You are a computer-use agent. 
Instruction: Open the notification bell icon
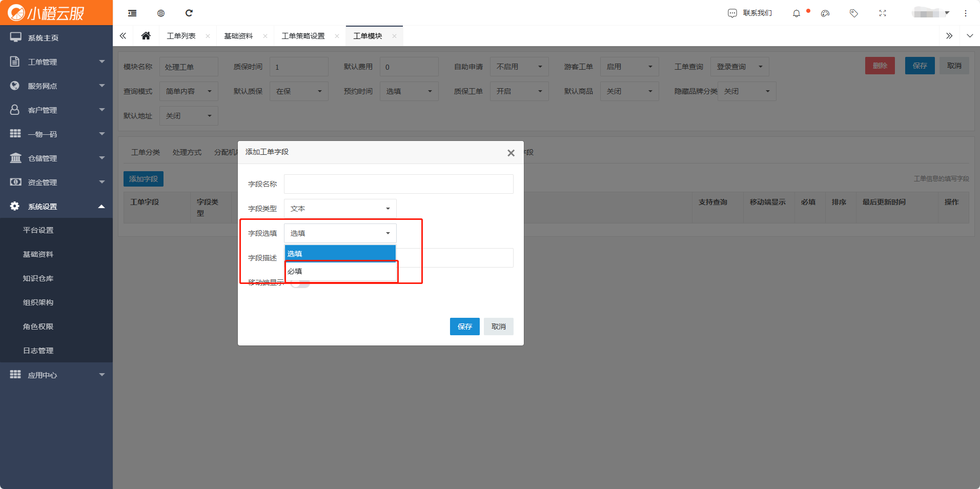point(796,13)
